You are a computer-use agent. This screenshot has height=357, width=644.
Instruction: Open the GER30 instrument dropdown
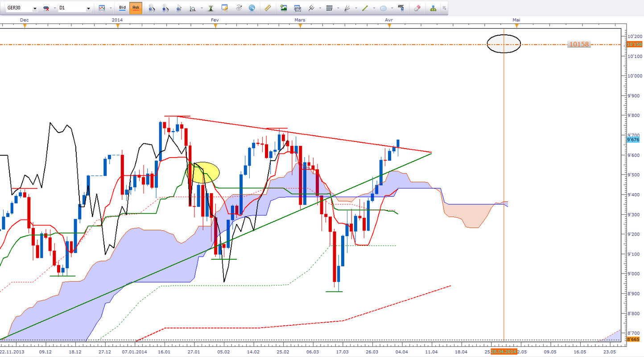(35, 8)
